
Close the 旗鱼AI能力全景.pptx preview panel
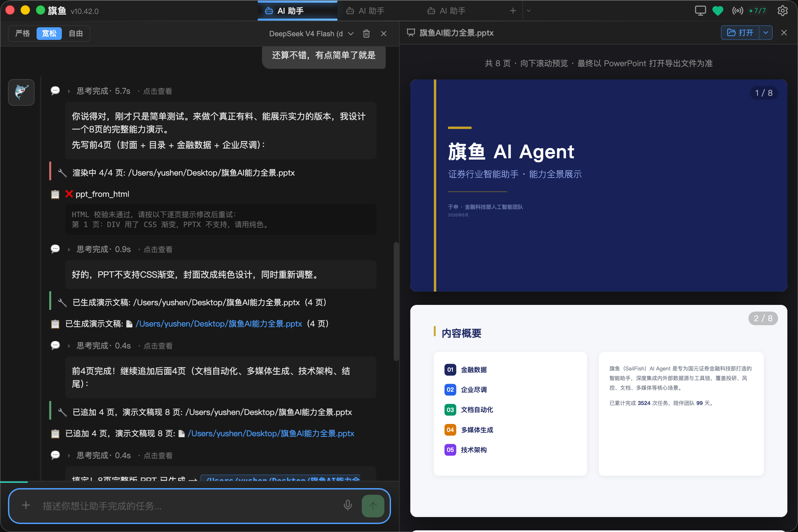[x=784, y=33]
